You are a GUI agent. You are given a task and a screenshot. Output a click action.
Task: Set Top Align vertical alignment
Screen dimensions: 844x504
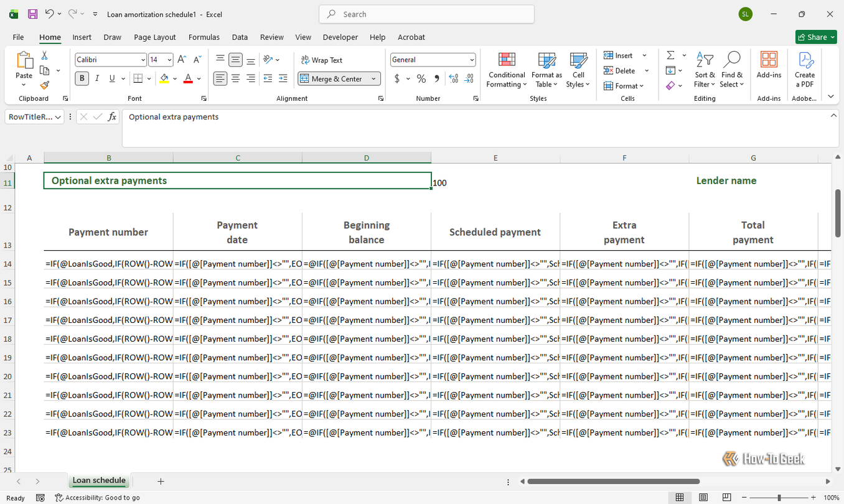220,60
